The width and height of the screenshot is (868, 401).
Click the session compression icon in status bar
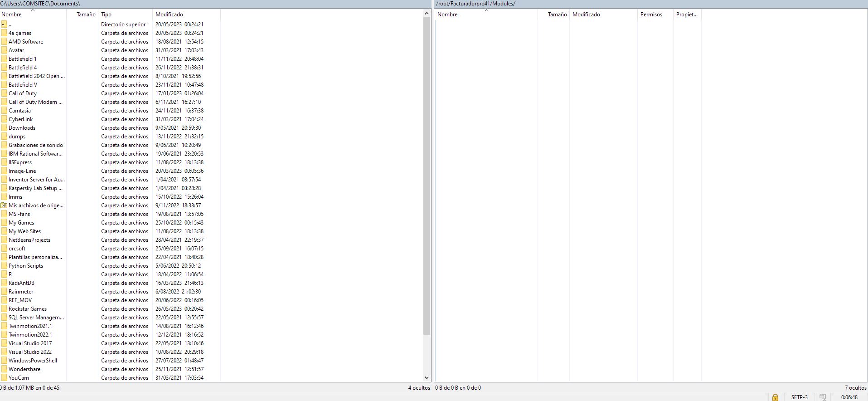[x=823, y=397]
